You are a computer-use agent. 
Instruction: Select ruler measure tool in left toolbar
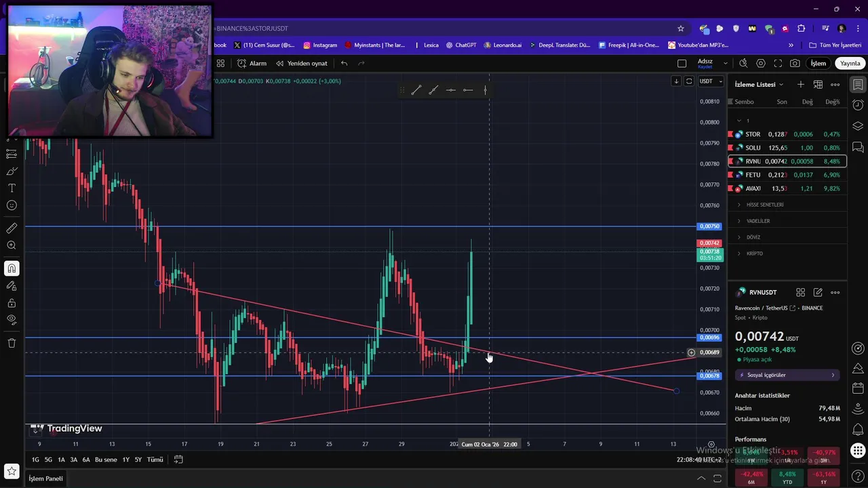click(12, 228)
